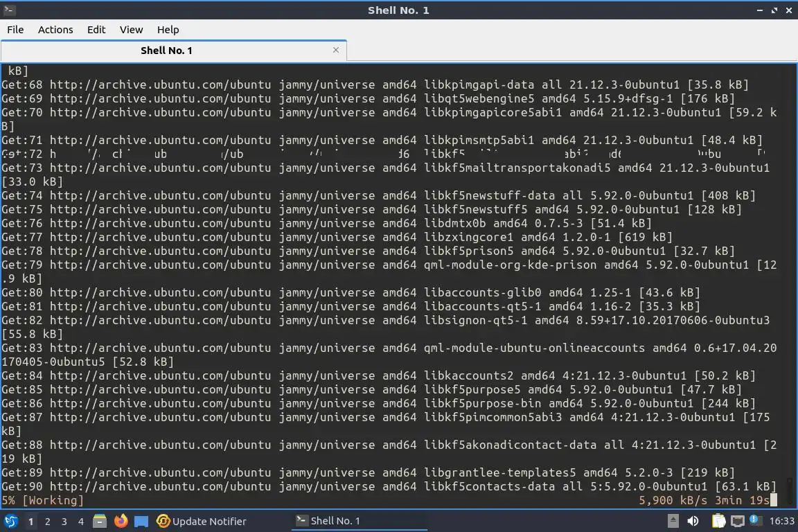Click the '5,900 kB/s 3min 19s' status text
Image resolution: width=798 pixels, height=532 pixels.
704,500
